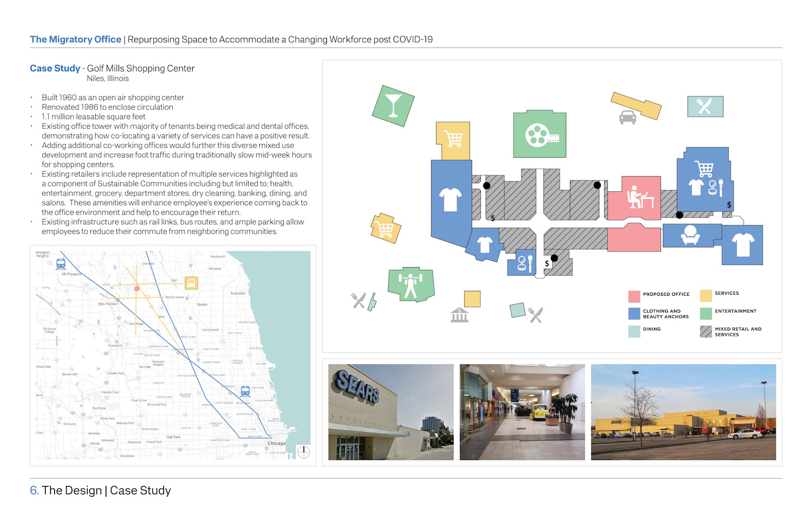Open the yellow building parking lot photo
The height and width of the screenshot is (526, 812).
[683, 412]
